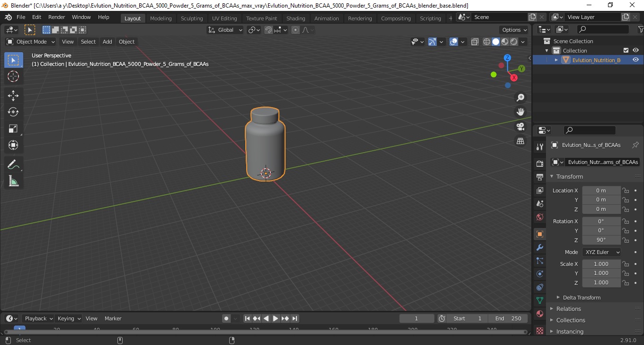
Task: Open the Material properties tab
Action: tap(539, 314)
